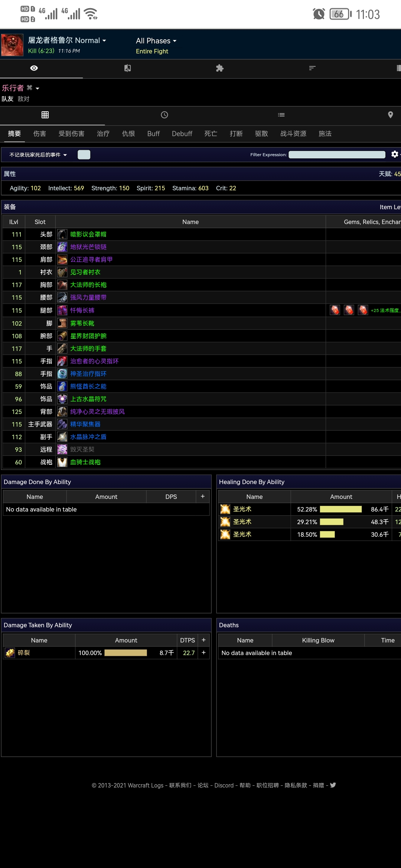The image size is (401, 868).
Task: Open the puzzle piece extensions tab
Action: coord(219,68)
